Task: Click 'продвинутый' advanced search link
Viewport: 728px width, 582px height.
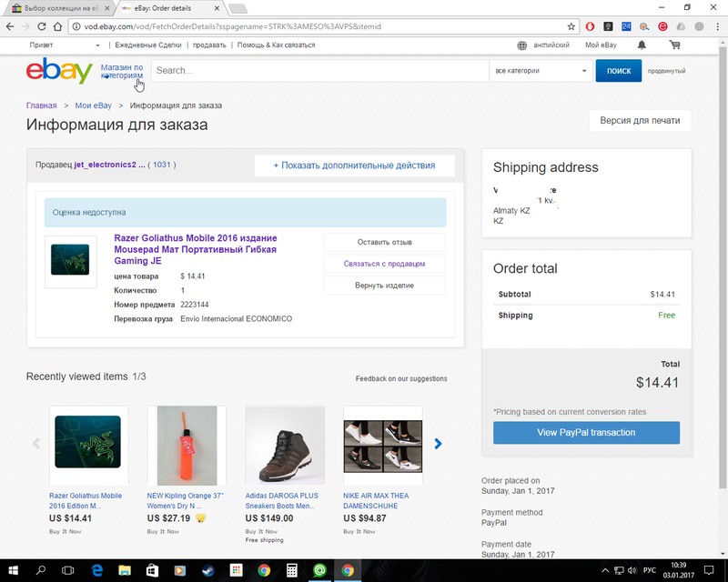Action: tap(666, 71)
